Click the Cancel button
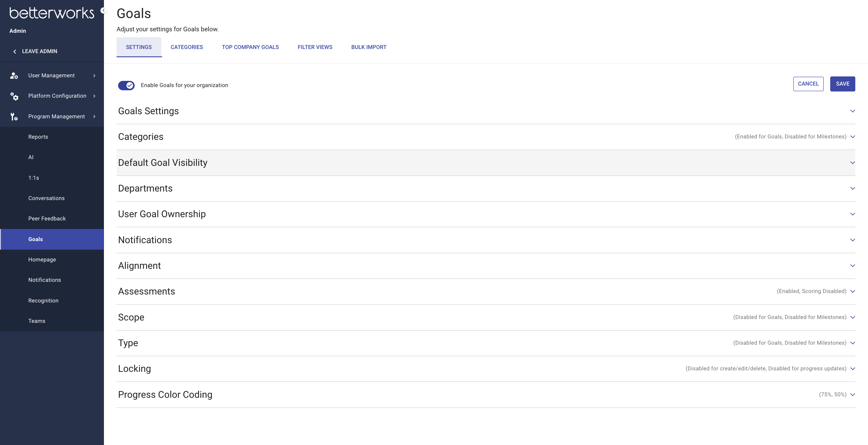The image size is (868, 445). (808, 84)
